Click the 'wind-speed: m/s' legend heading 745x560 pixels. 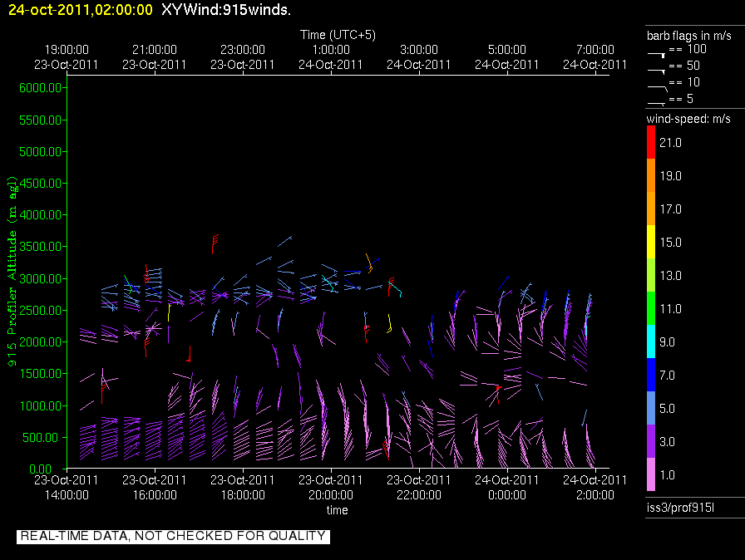click(689, 119)
